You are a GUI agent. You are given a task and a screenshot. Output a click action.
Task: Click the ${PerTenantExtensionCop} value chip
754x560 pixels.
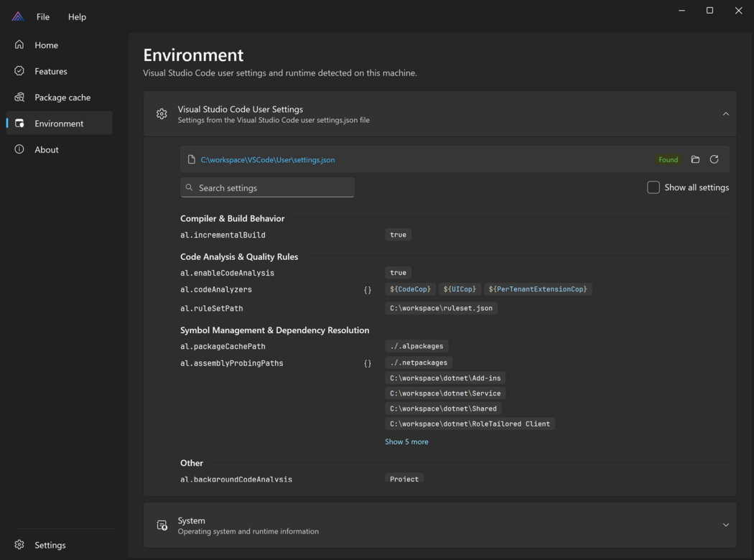538,289
